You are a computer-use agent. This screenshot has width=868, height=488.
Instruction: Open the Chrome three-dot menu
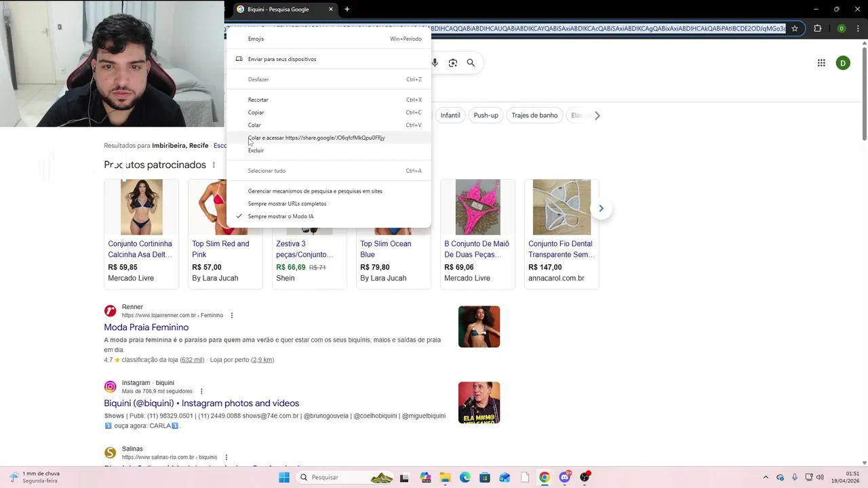click(859, 28)
